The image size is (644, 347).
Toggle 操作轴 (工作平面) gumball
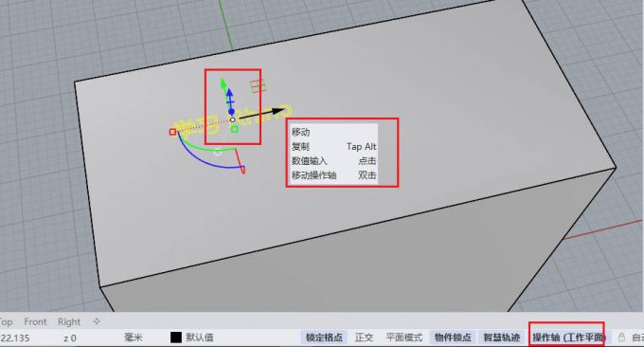[569, 338]
